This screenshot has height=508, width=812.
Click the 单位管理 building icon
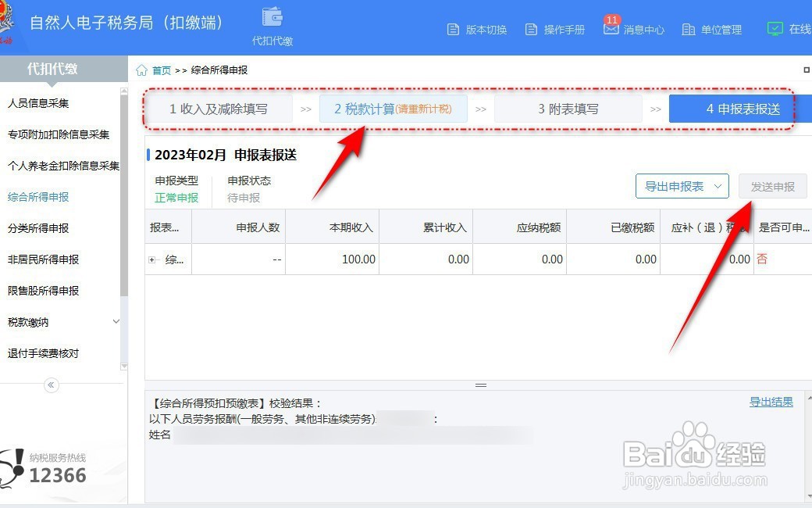point(687,28)
